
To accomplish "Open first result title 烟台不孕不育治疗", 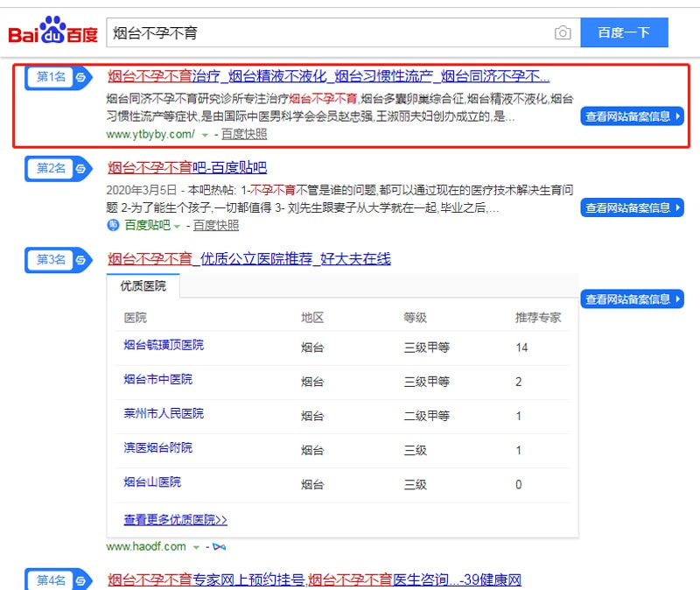I will 329,76.
